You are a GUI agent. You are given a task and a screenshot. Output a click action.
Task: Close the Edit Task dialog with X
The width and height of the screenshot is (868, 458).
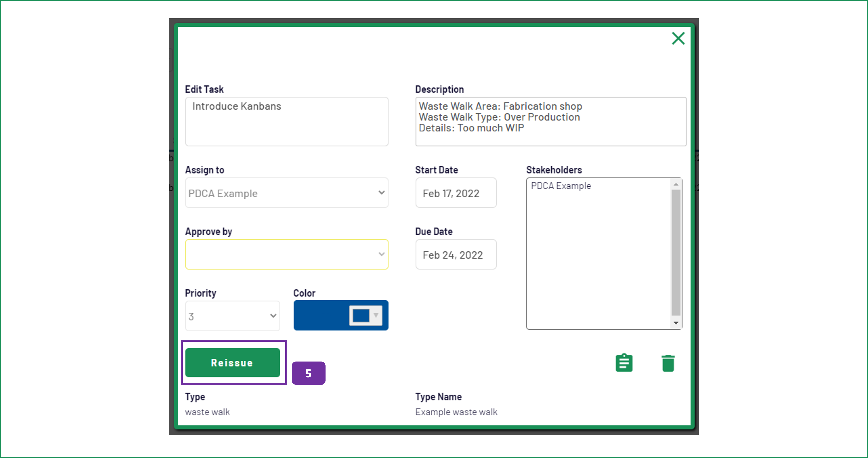point(678,38)
